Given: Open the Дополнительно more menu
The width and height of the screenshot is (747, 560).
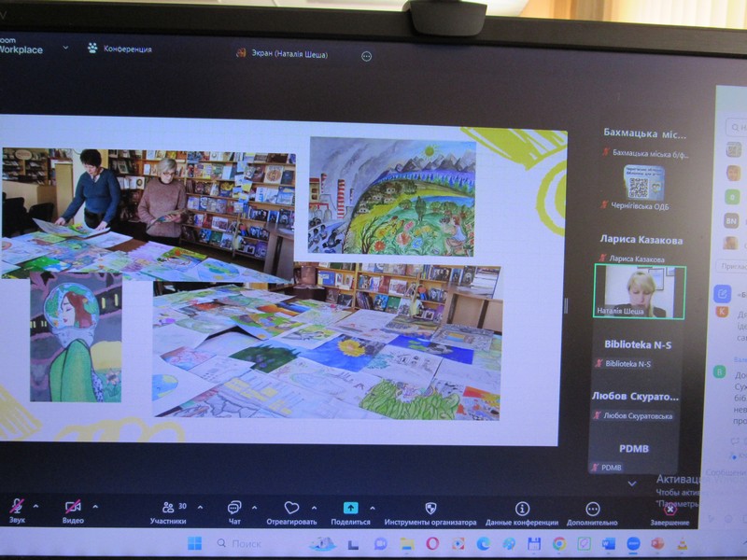Looking at the screenshot, I should pos(592,513).
